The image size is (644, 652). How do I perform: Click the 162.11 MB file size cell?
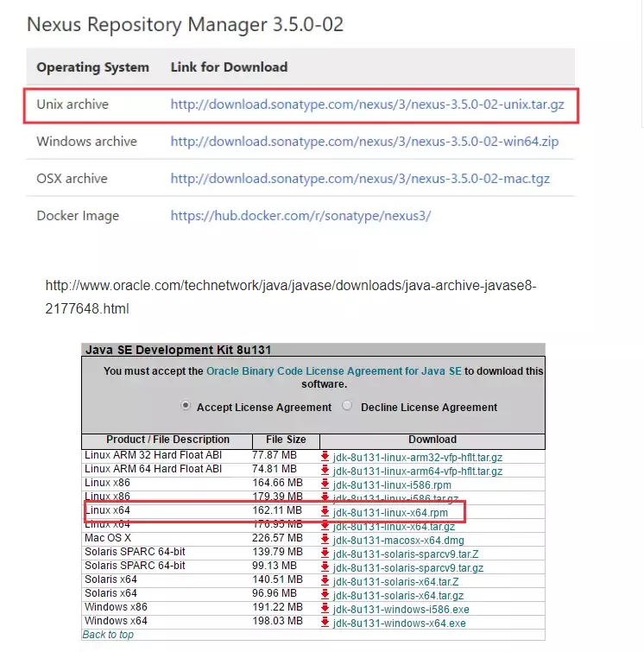pos(277,510)
